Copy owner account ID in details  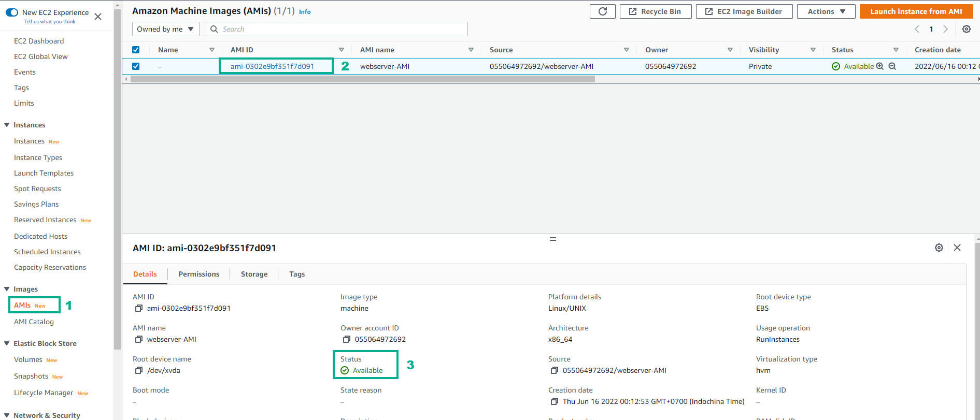[x=346, y=339]
